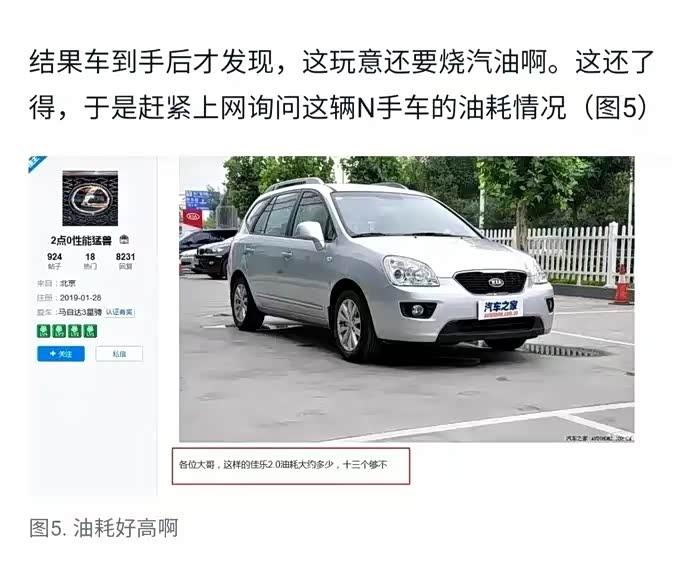Click the 马自达3星骋 car model link
This screenshot has height=573, width=700.
coord(80,312)
